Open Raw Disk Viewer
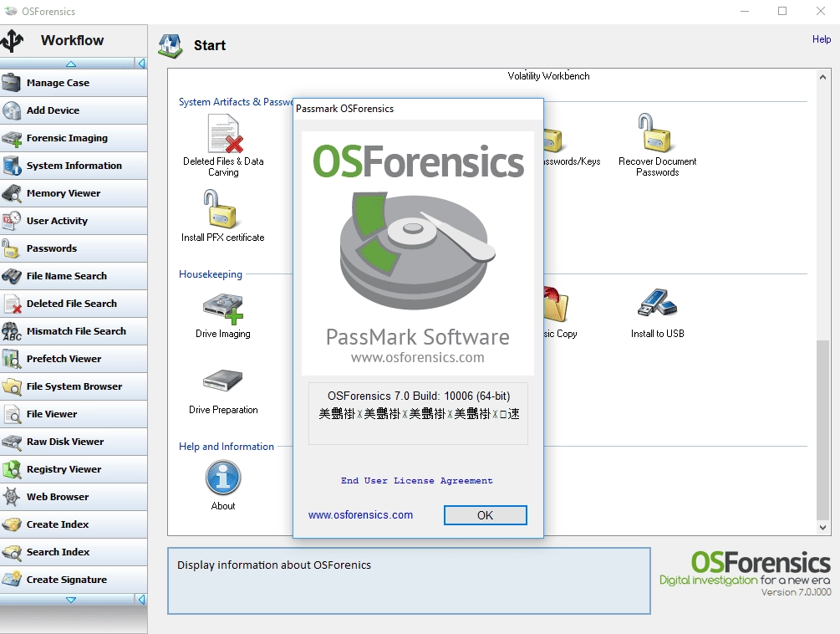Image resolution: width=840 pixels, height=634 pixels. [x=74, y=442]
